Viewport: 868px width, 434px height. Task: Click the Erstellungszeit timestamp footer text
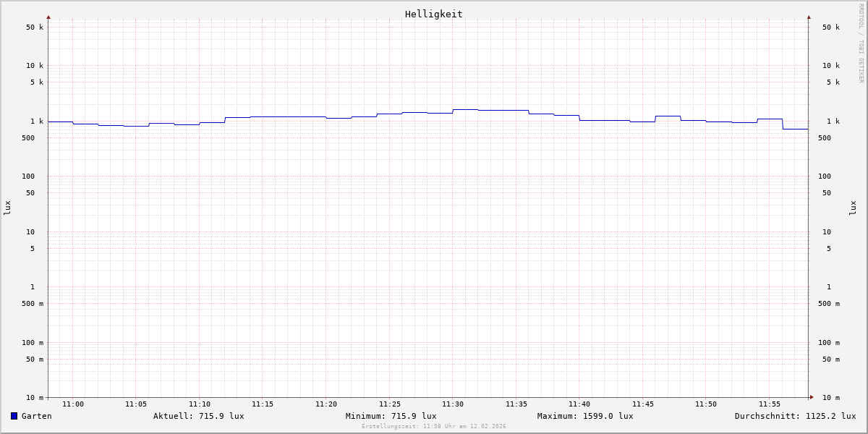tap(433, 427)
